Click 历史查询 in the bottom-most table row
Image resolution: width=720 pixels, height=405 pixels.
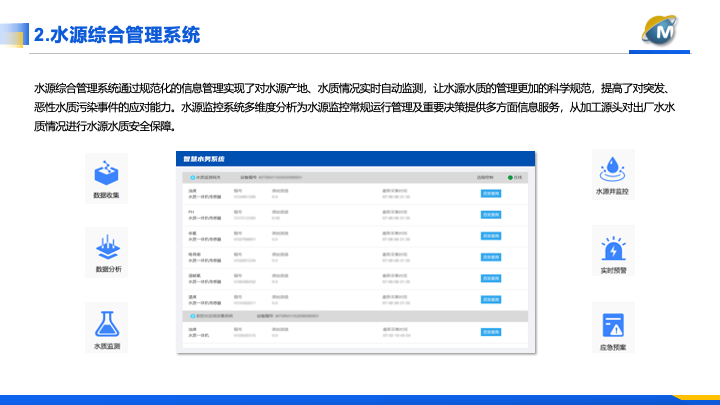(490, 333)
